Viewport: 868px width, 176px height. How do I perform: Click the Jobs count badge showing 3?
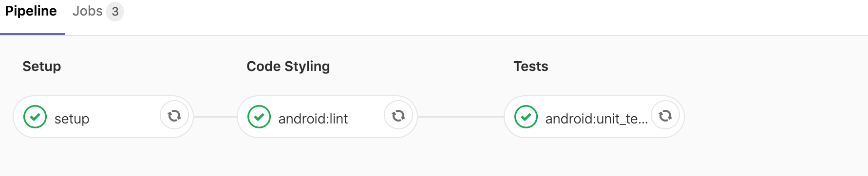(x=115, y=12)
